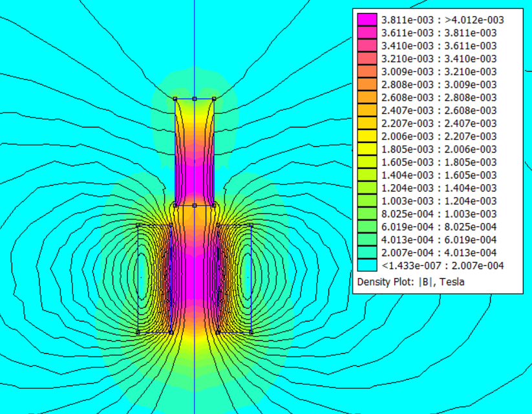Viewport: 532px width, 414px height.
Task: Select bottom-right corner node of right coil
Action: (251, 332)
